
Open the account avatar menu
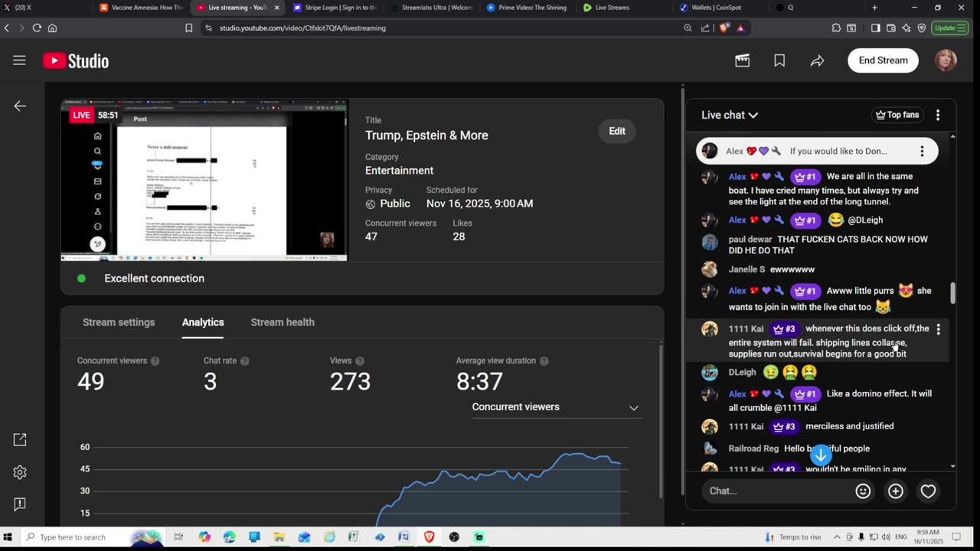tap(946, 60)
